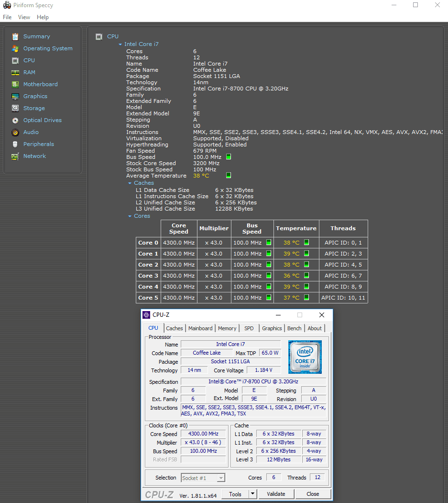This screenshot has height=503, width=448.
Task: Click the Network sidebar icon
Action: (15, 156)
